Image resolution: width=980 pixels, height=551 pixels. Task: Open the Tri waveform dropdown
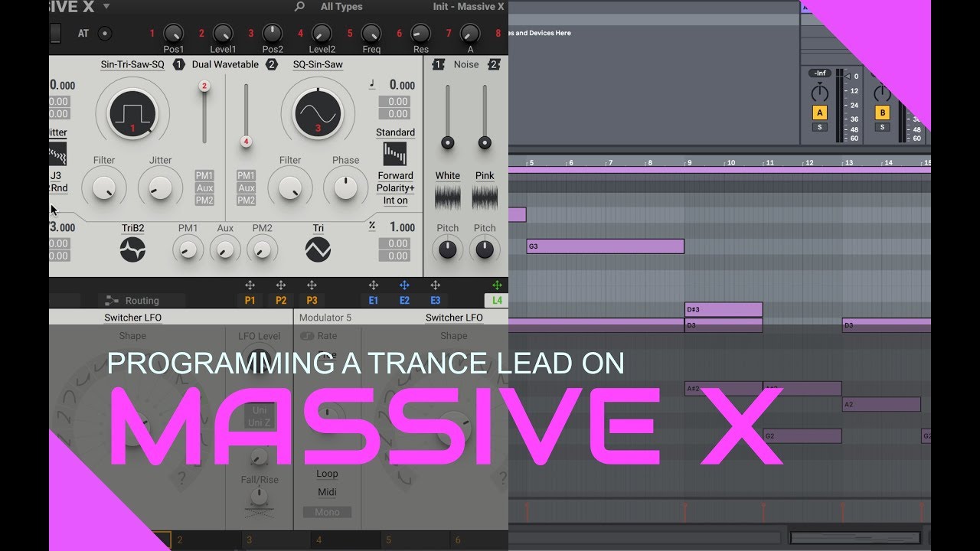pyautogui.click(x=318, y=228)
